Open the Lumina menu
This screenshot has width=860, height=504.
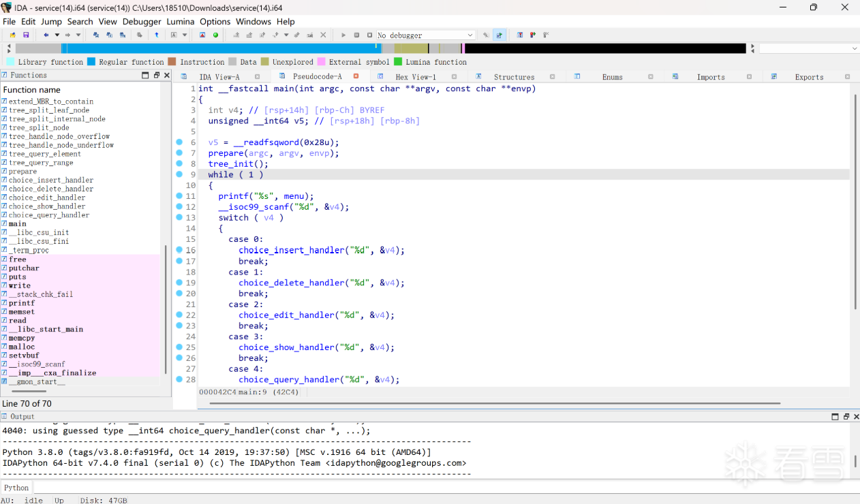click(181, 22)
